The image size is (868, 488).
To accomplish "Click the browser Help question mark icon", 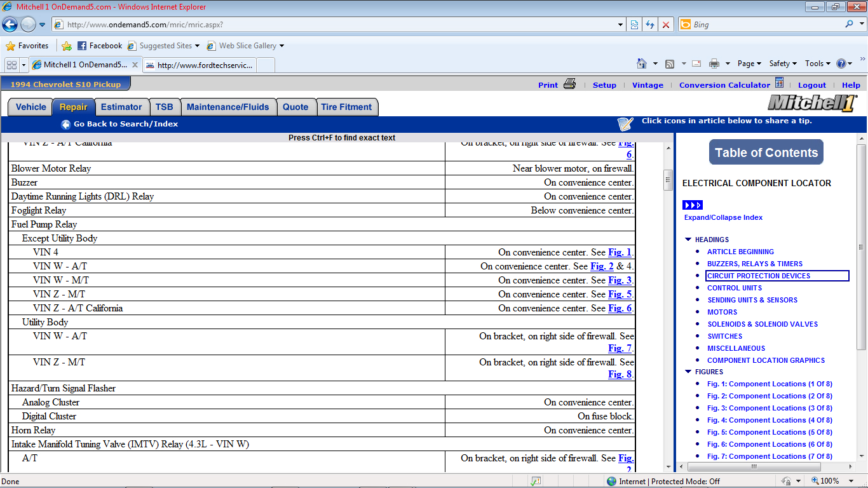I will [841, 64].
